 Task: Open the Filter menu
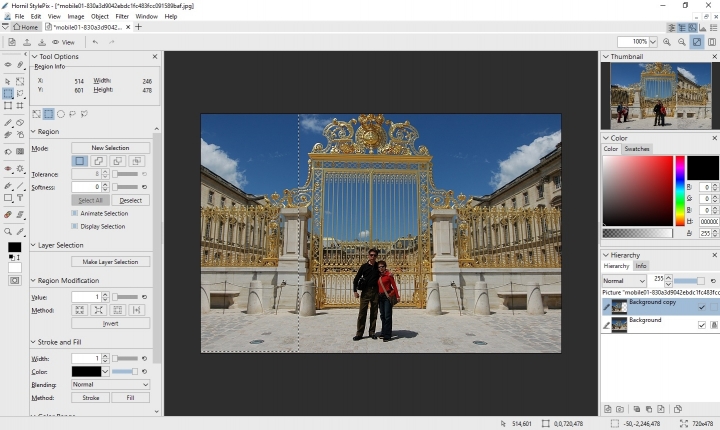click(x=122, y=17)
